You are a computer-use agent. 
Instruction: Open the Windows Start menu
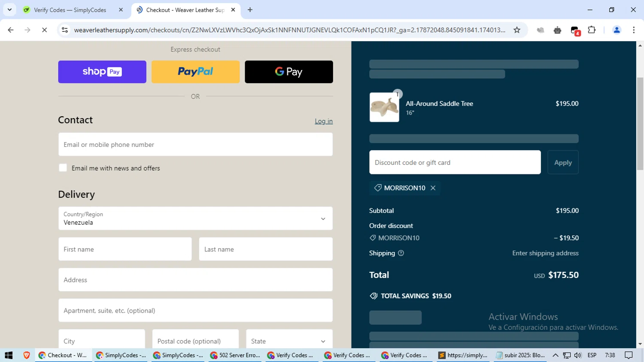click(x=9, y=355)
